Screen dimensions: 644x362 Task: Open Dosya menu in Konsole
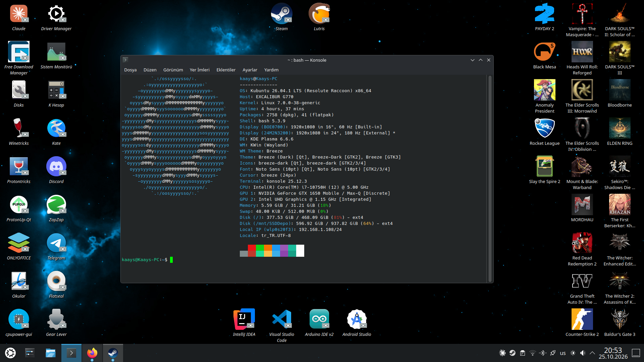[130, 70]
